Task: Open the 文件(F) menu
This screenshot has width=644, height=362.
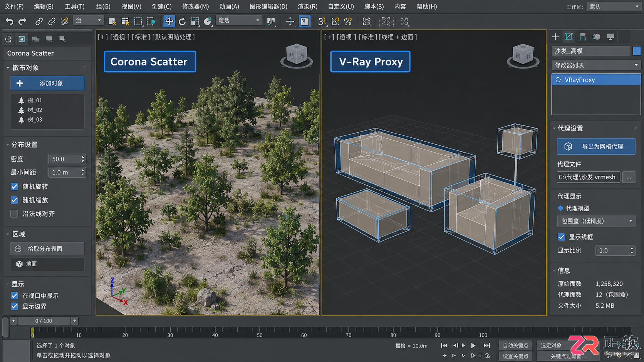Action: [14, 7]
